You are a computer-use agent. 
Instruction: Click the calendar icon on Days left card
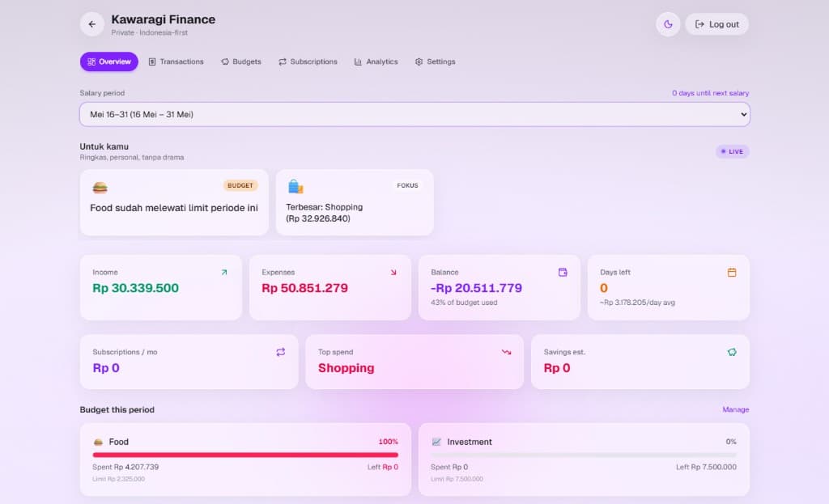(x=732, y=273)
